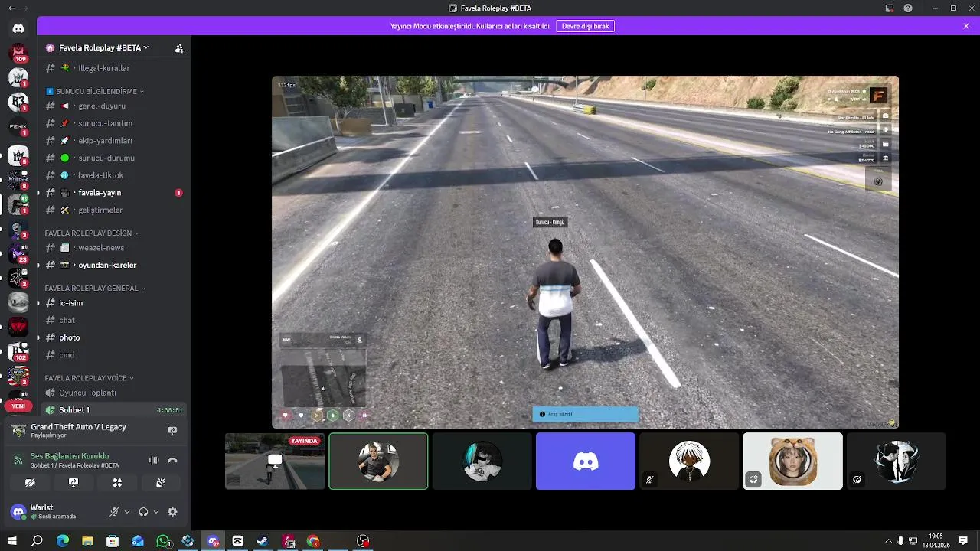Open ekip-yardımları channel
This screenshot has width=980, height=551.
coord(114,141)
